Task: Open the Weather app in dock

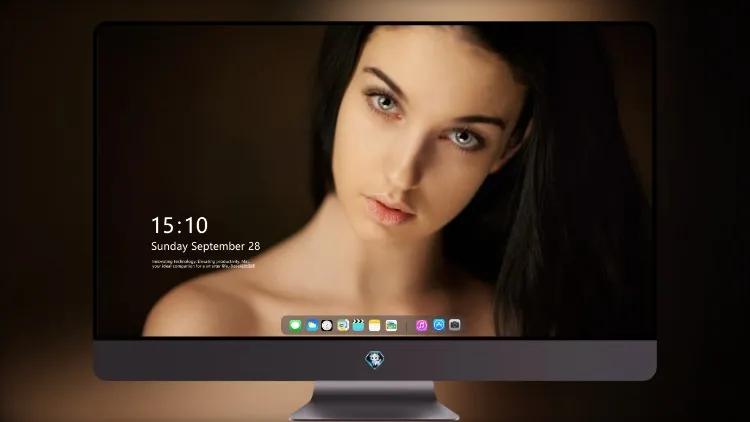Action: click(x=311, y=325)
